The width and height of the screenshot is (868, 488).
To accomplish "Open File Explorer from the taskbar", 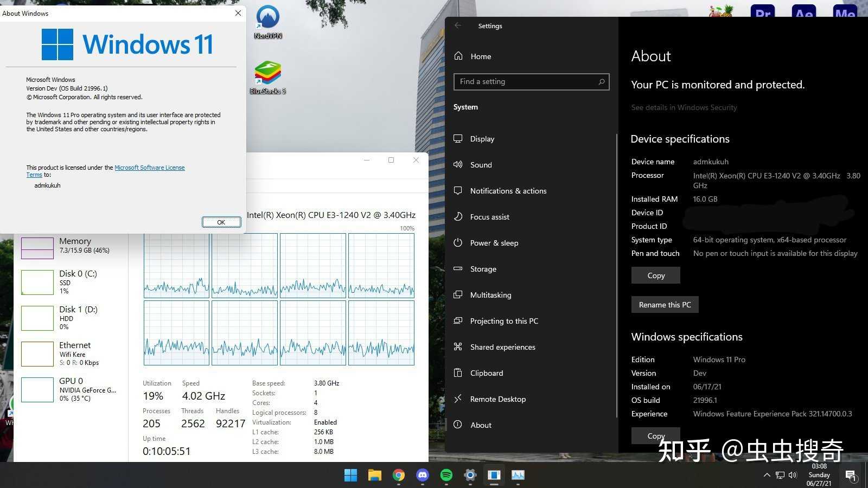I will pos(375,476).
